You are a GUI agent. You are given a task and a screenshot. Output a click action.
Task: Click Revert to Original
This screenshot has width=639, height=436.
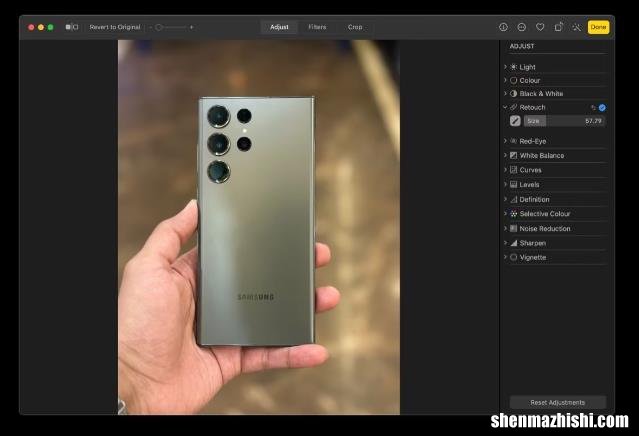(x=115, y=27)
